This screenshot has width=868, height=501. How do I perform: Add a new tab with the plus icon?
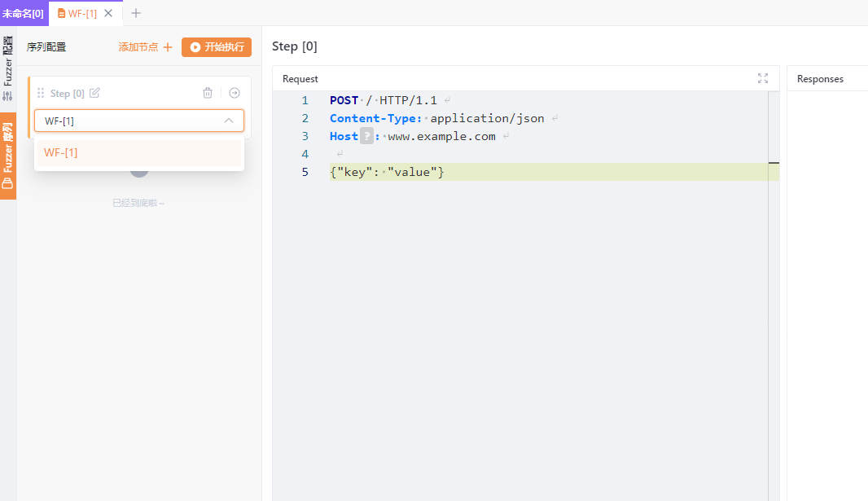pos(136,13)
